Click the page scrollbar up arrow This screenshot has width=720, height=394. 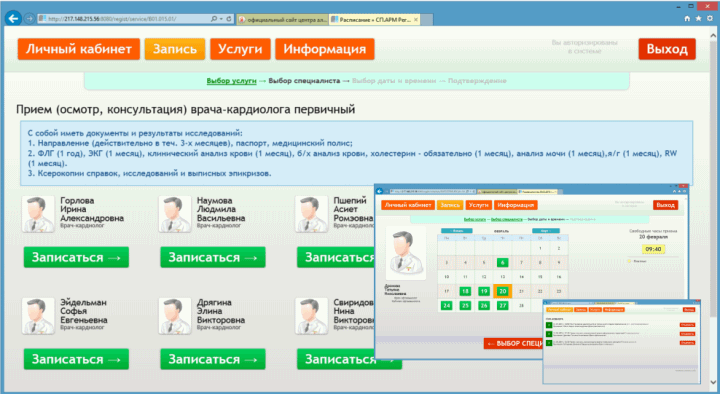click(x=713, y=34)
